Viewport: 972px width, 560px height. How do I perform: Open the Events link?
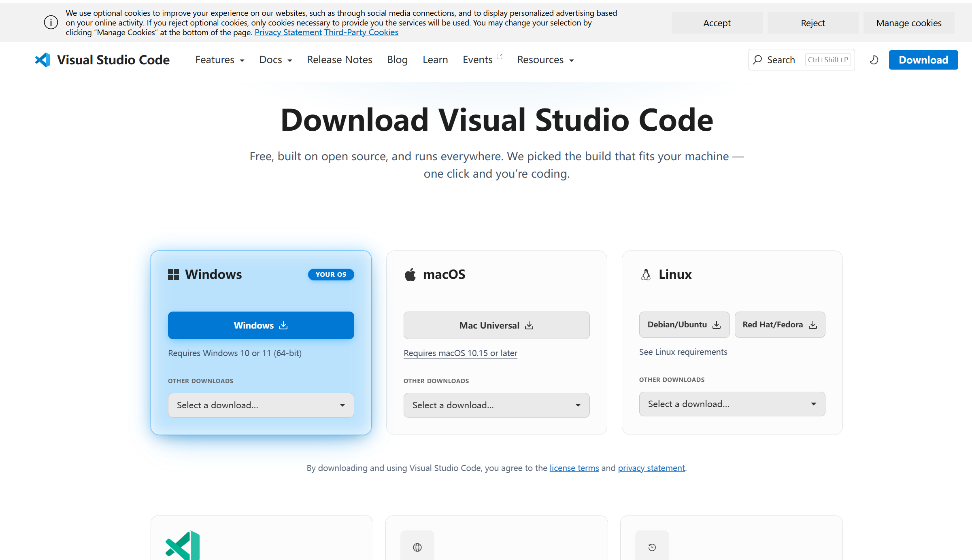click(x=478, y=60)
